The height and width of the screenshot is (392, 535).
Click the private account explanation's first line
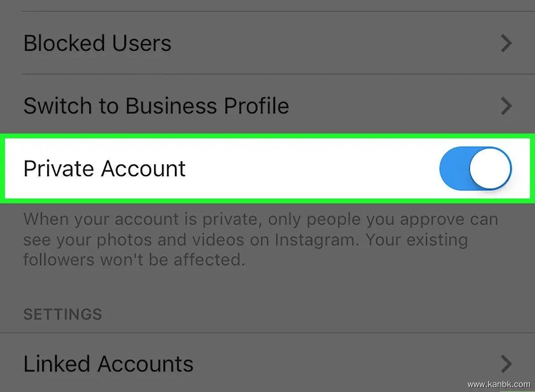260,220
